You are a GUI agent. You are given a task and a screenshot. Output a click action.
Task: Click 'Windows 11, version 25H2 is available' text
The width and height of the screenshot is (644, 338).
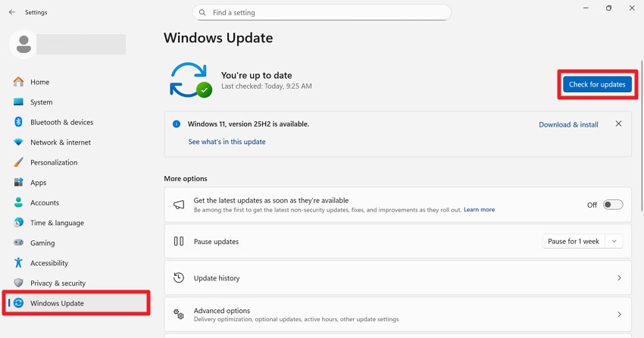click(x=248, y=124)
